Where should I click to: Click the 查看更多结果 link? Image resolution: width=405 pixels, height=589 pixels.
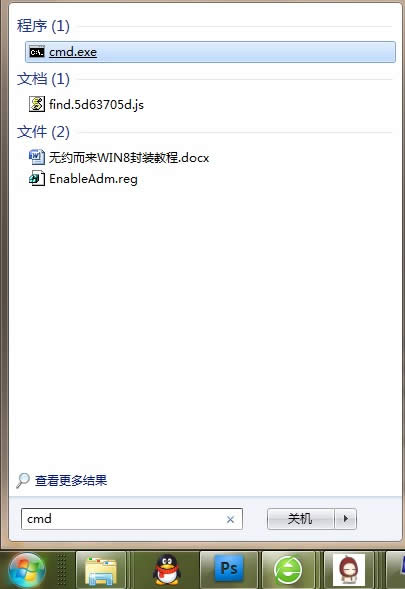tap(71, 480)
